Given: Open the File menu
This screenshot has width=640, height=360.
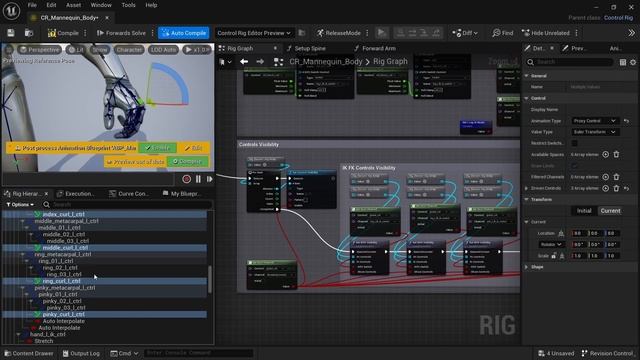Looking at the screenshot, I should pyautogui.click(x=32, y=5).
